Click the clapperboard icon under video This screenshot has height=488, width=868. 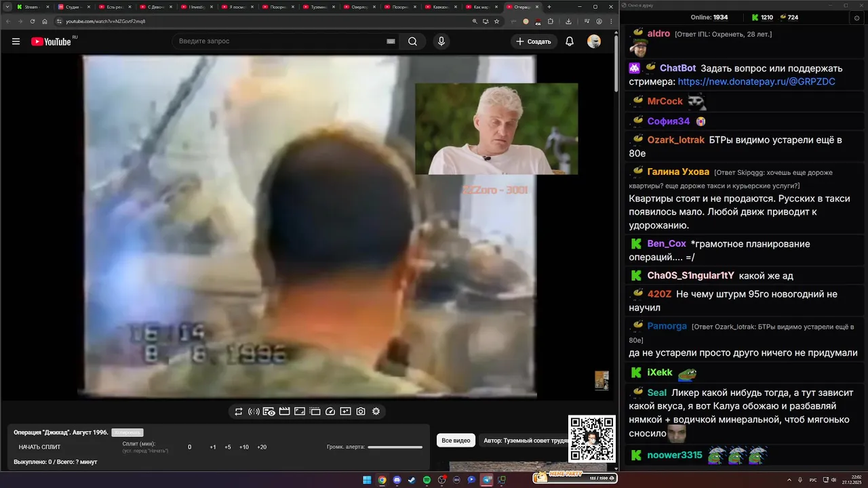click(284, 411)
